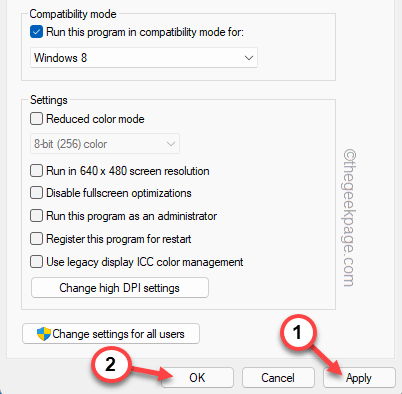Click the Register this program for restart label
Screen dimensions: 402x394
point(119,239)
